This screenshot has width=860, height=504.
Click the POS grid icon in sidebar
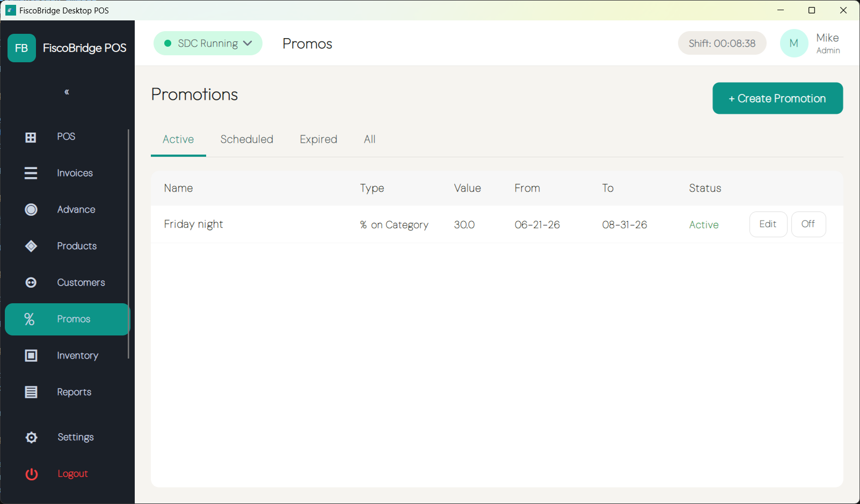click(31, 137)
